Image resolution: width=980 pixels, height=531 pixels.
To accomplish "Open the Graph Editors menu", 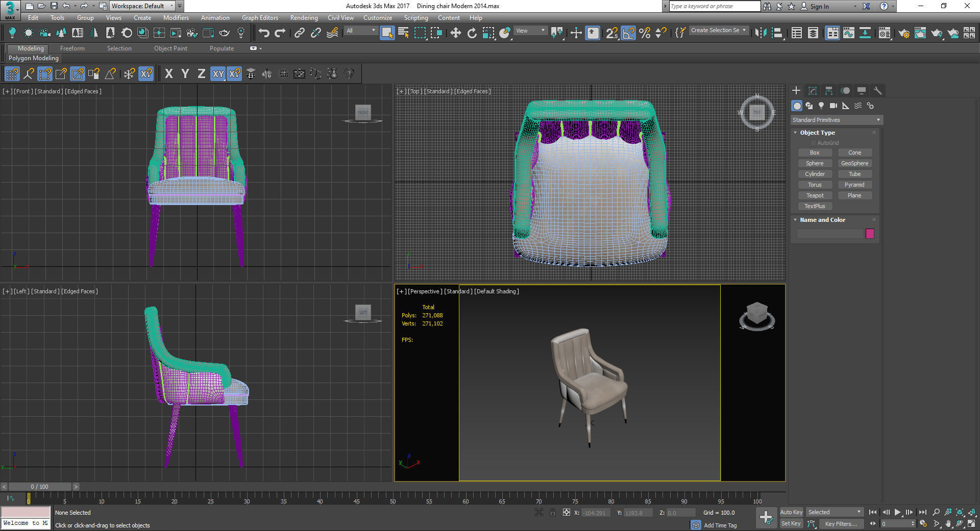I will coord(260,18).
